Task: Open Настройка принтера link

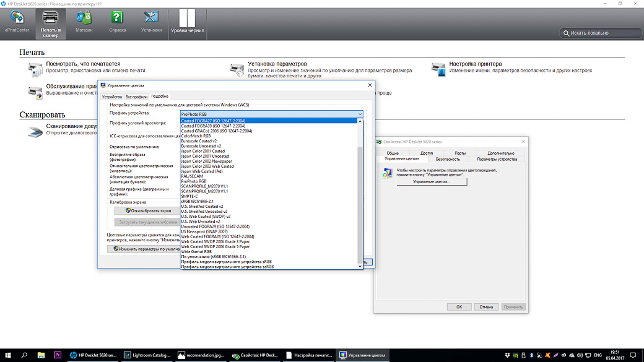Action: coord(475,64)
